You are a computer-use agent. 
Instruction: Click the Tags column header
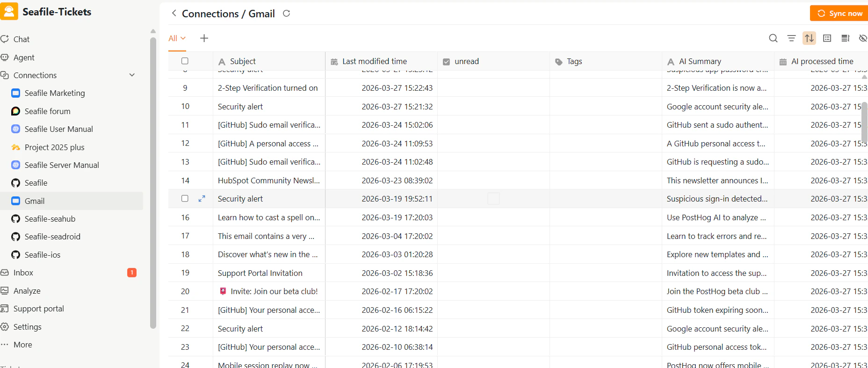[x=606, y=61]
